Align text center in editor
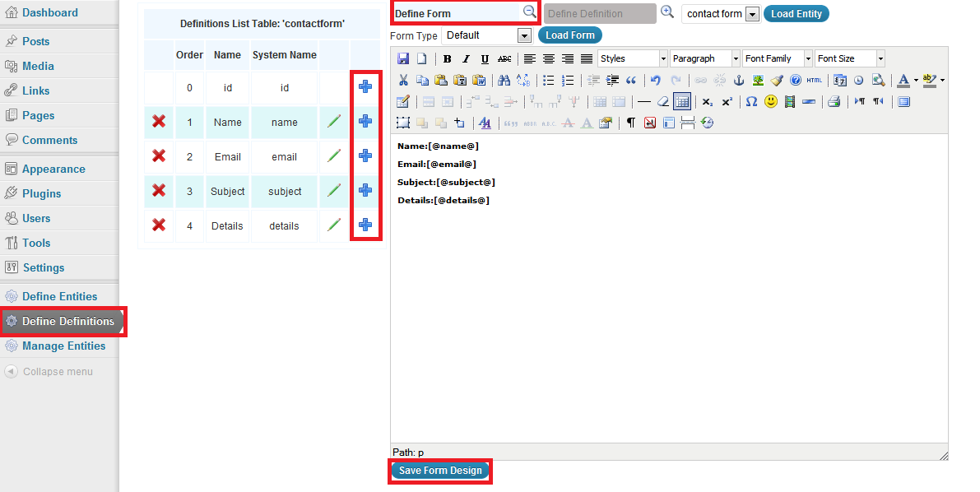The height and width of the screenshot is (492, 980). 549,58
